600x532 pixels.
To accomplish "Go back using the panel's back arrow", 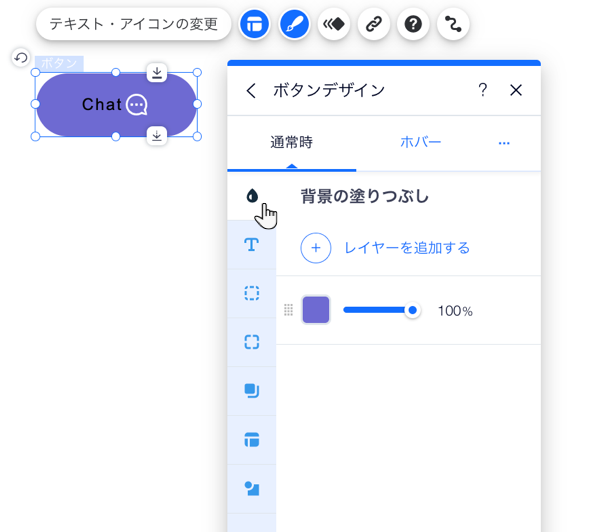I will pyautogui.click(x=251, y=91).
